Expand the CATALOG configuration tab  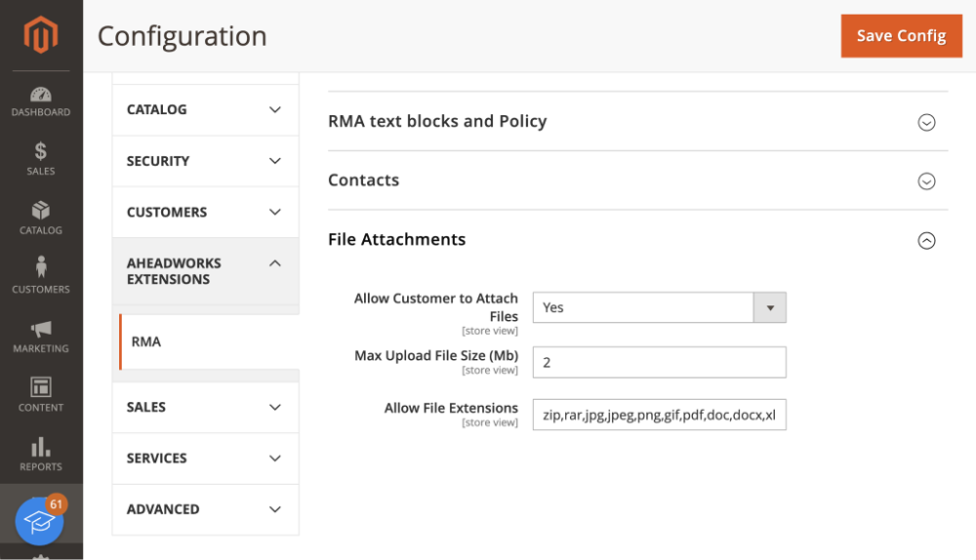pos(205,109)
